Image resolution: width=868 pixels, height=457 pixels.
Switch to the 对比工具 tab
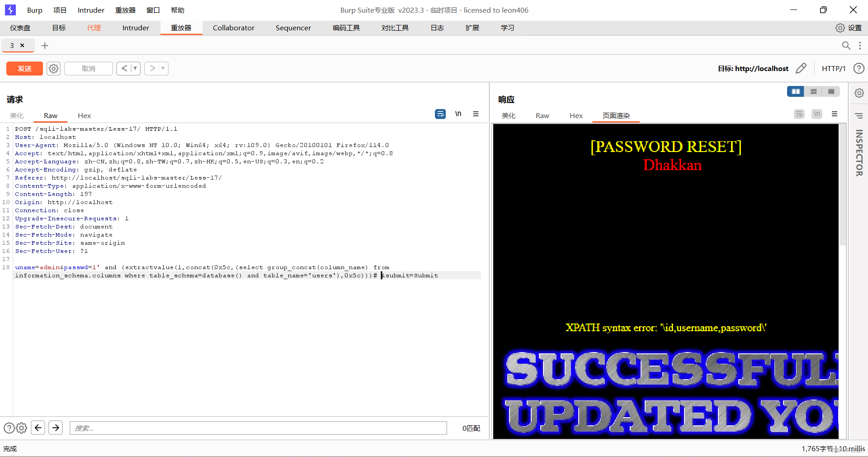coord(395,28)
